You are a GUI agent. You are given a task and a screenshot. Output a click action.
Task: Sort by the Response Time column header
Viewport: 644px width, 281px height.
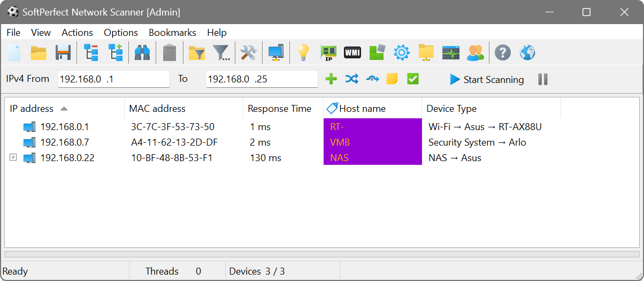click(x=283, y=109)
